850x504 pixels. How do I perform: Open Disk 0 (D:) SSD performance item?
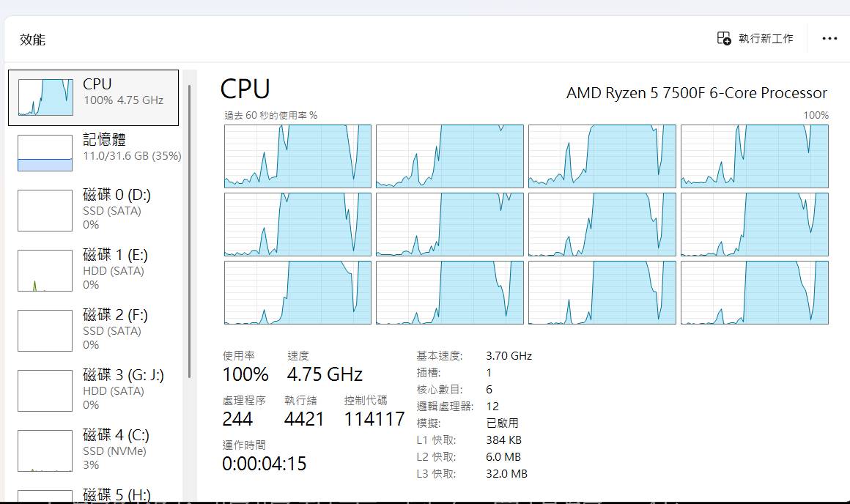pos(94,210)
